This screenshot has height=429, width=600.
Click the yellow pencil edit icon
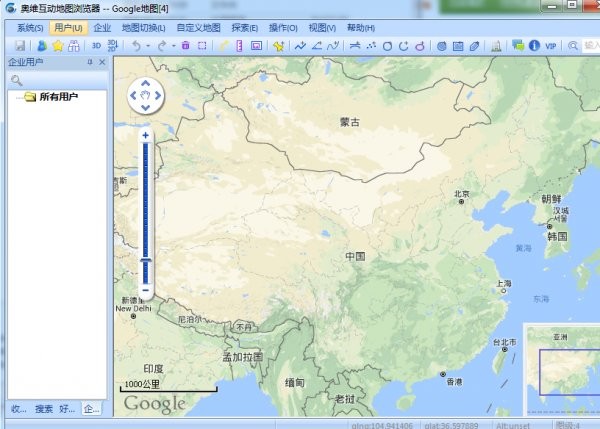pyautogui.click(x=223, y=46)
